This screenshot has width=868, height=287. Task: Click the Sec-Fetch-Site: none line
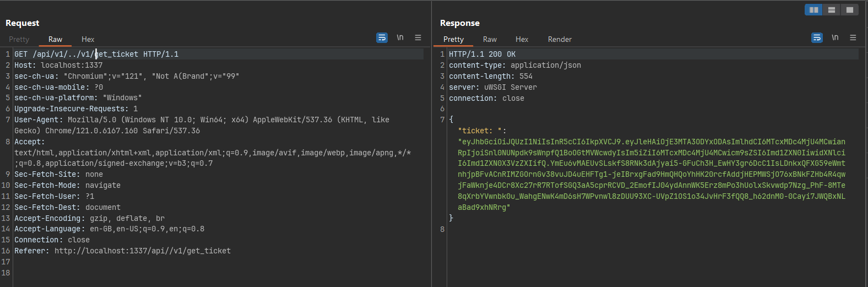coord(58,174)
